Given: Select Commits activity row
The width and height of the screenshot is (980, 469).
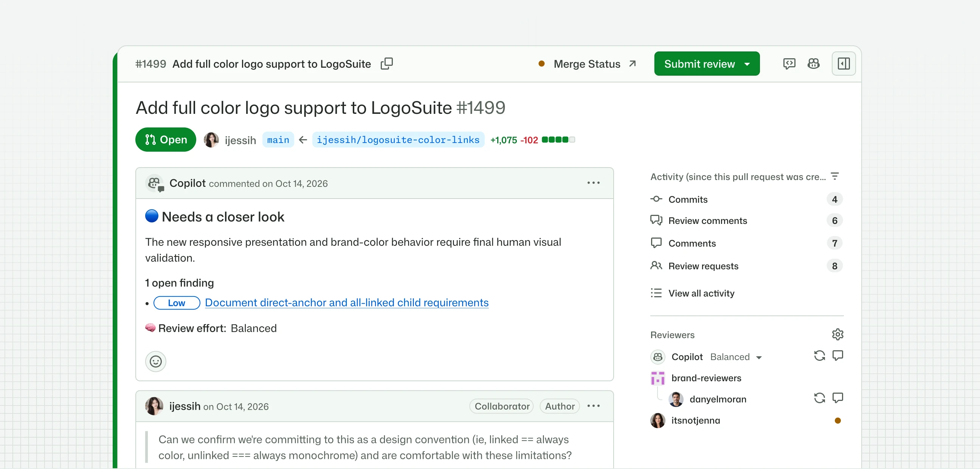Looking at the screenshot, I should [x=746, y=199].
